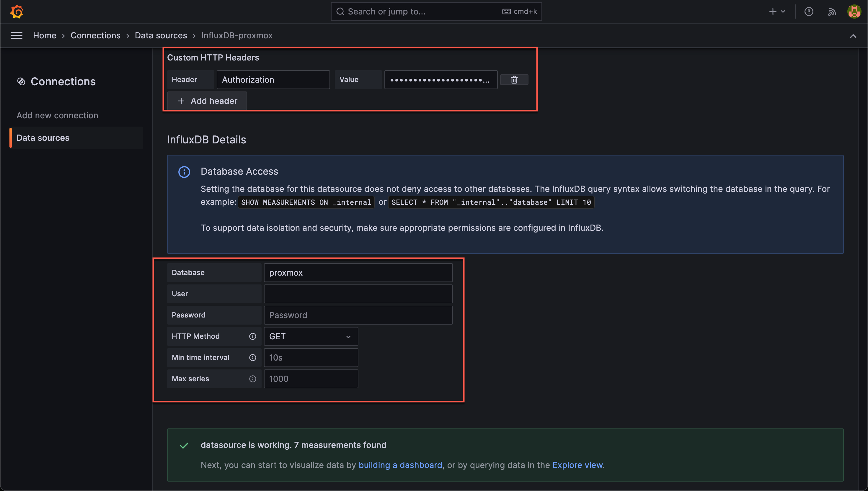Image resolution: width=868 pixels, height=491 pixels.
Task: Click the Add header button
Action: tap(207, 101)
